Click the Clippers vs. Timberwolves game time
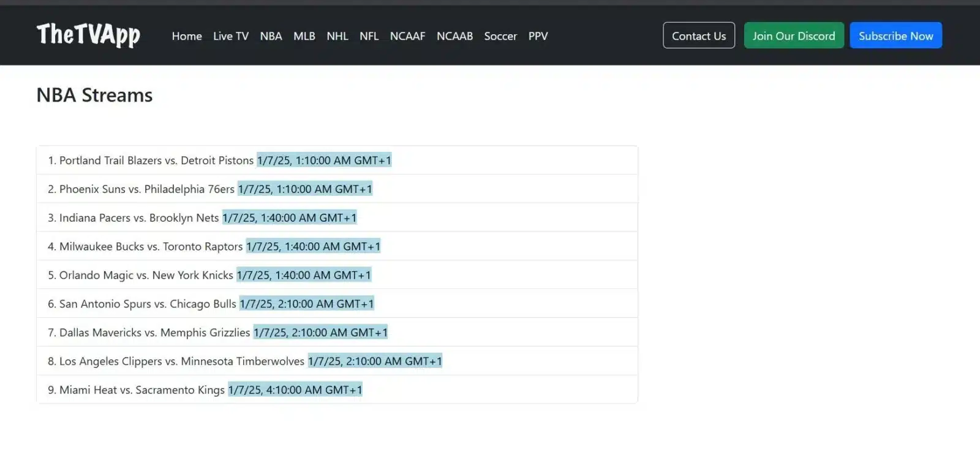The image size is (980, 450). point(375,361)
